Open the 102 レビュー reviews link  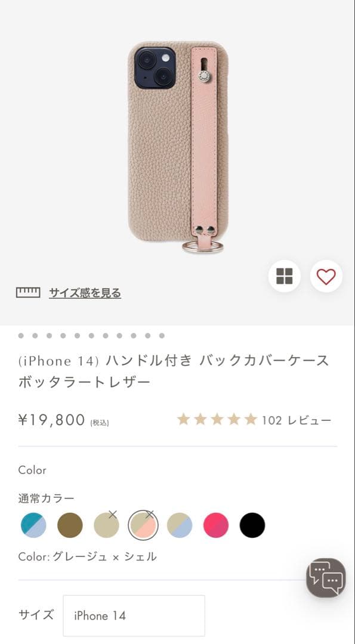pos(297,420)
